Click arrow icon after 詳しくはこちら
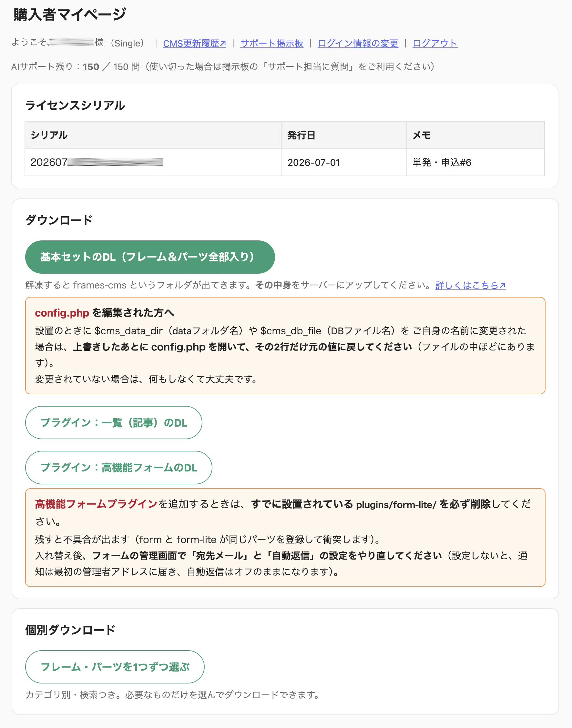 [x=502, y=285]
